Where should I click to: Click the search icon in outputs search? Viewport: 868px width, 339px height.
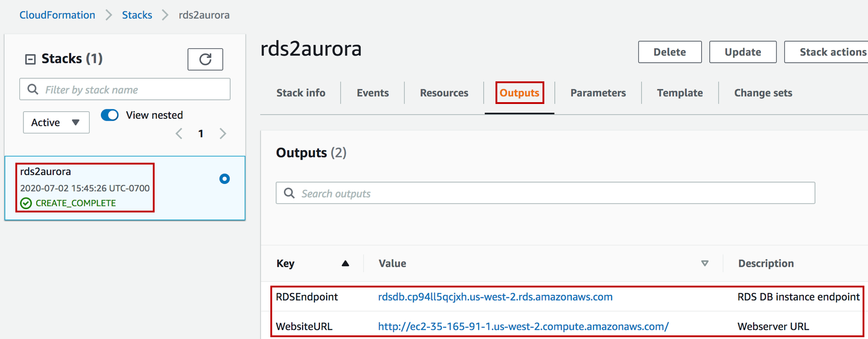tap(289, 193)
